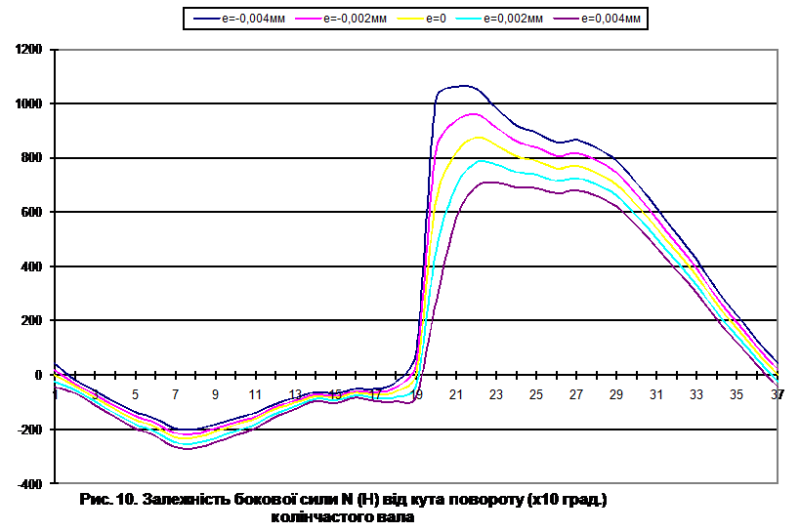Viewport: 800px width, 532px height.
Task: Click x-axis label 5
Action: coord(136,394)
